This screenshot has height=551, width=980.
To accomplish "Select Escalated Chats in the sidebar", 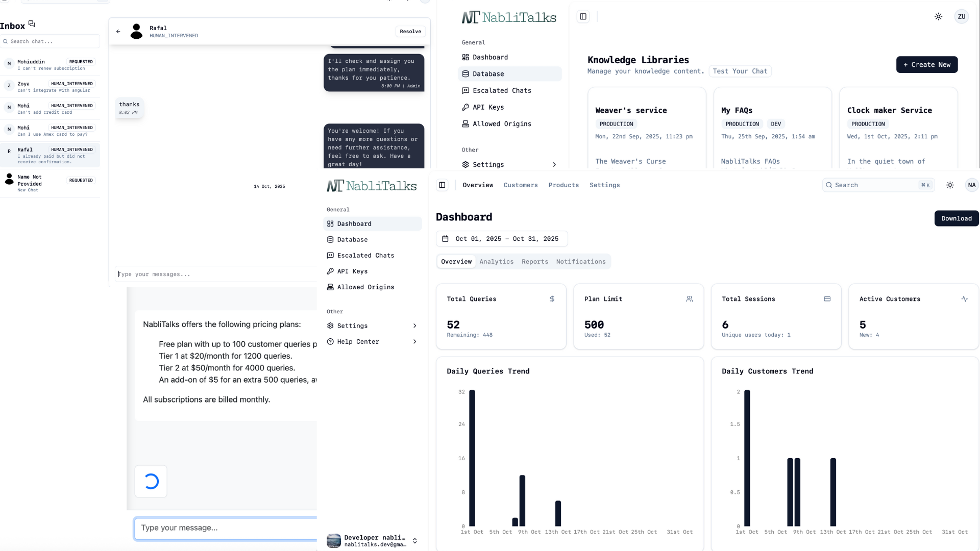I will pos(365,255).
